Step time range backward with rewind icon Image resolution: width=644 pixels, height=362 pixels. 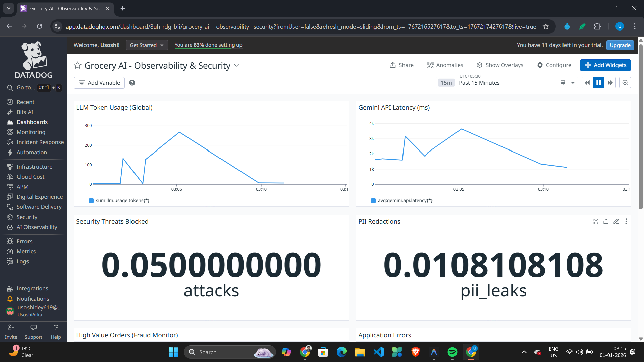pyautogui.click(x=587, y=83)
